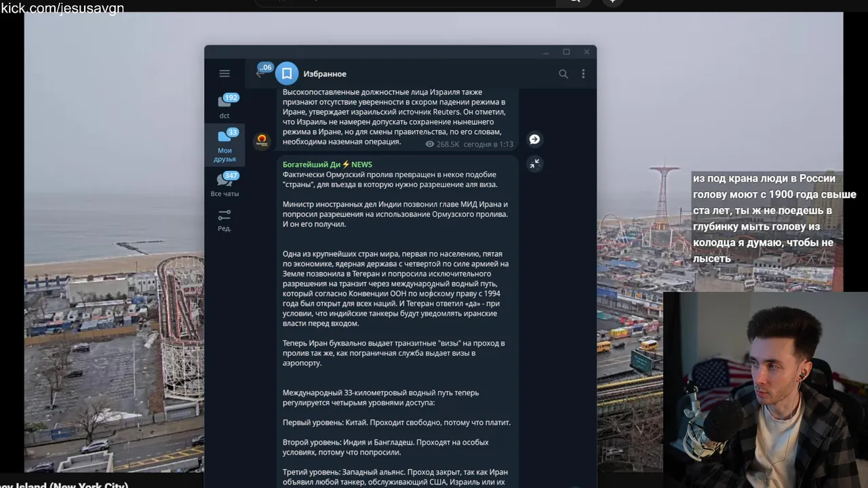Viewport: 868px width, 488px height.
Task: Open search in the Избранное chat
Action: pyautogui.click(x=563, y=74)
